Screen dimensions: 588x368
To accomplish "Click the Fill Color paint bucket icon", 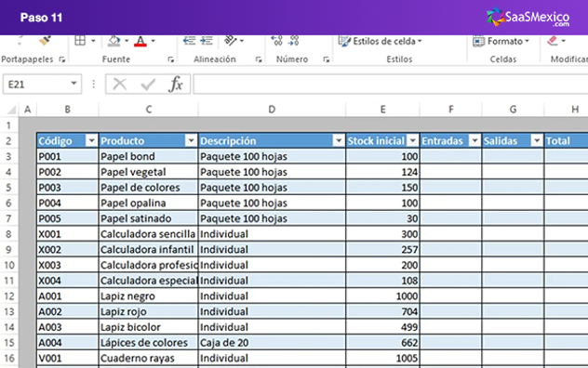I will pos(114,41).
